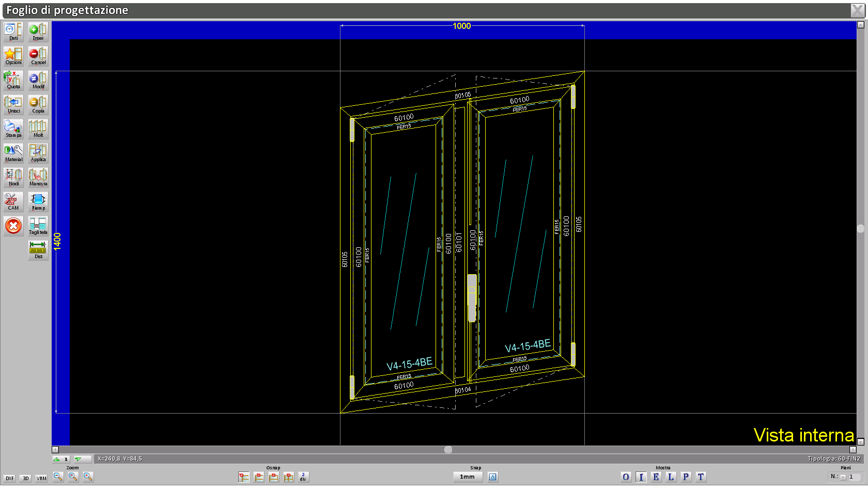This screenshot has width=868, height=490.
Task: Click the DXF export button
Action: 10,479
